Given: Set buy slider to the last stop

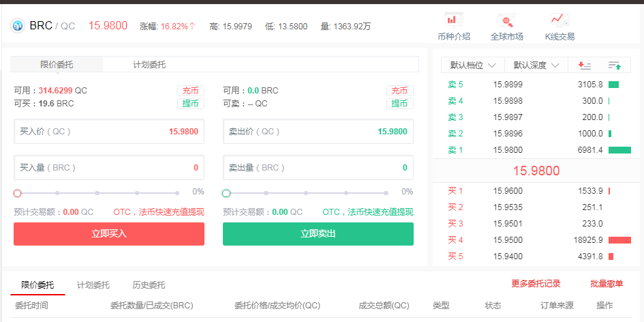Looking at the screenshot, I should 177,193.
